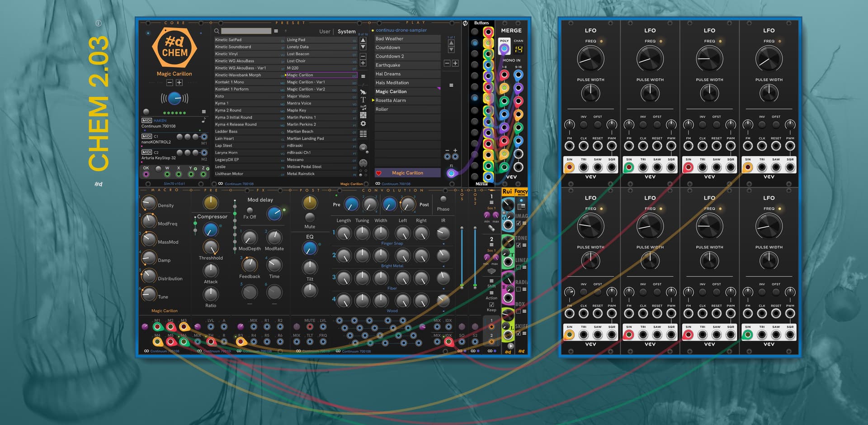Viewport: 868px width, 425px height.
Task: Select Bad Weather in the Play list
Action: [407, 39]
